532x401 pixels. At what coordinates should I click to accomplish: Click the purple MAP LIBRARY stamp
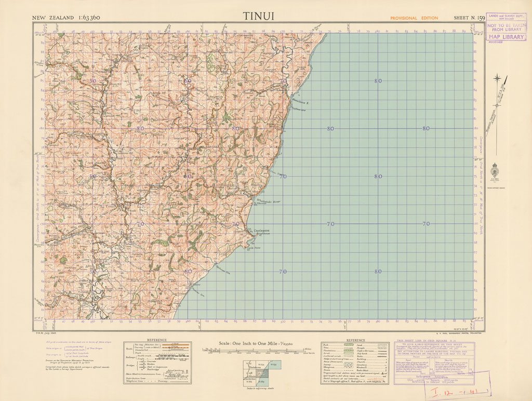tap(506, 37)
